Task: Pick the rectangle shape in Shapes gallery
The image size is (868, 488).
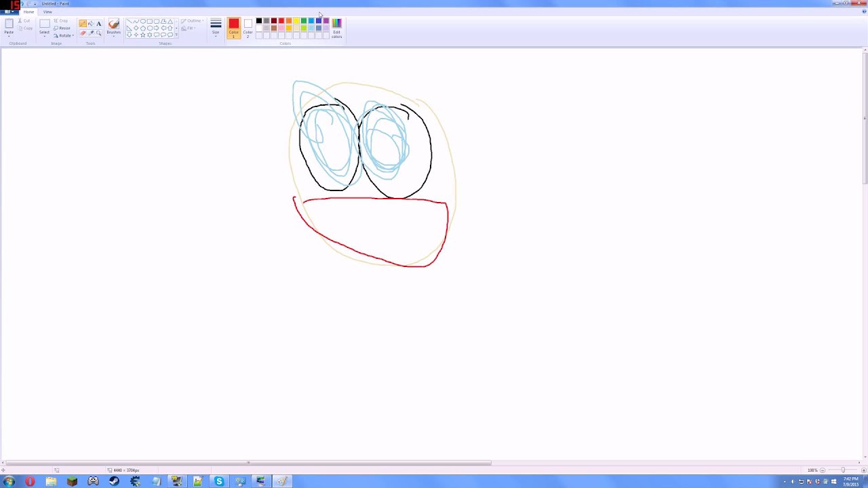Action: coord(150,21)
